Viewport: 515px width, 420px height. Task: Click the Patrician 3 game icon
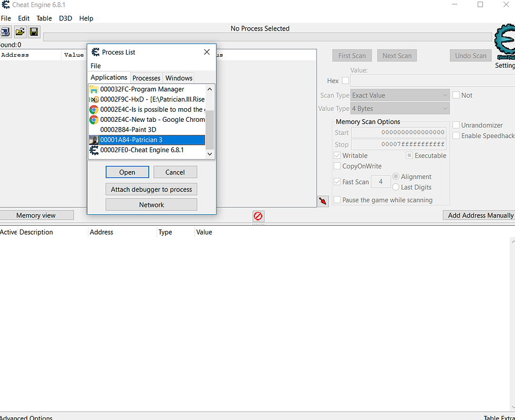click(x=94, y=140)
